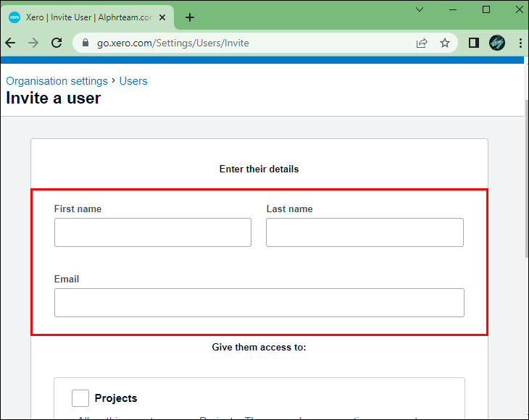Screen dimensions: 529x420
Task: Bookmark this page with the star icon
Action: [x=445, y=43]
